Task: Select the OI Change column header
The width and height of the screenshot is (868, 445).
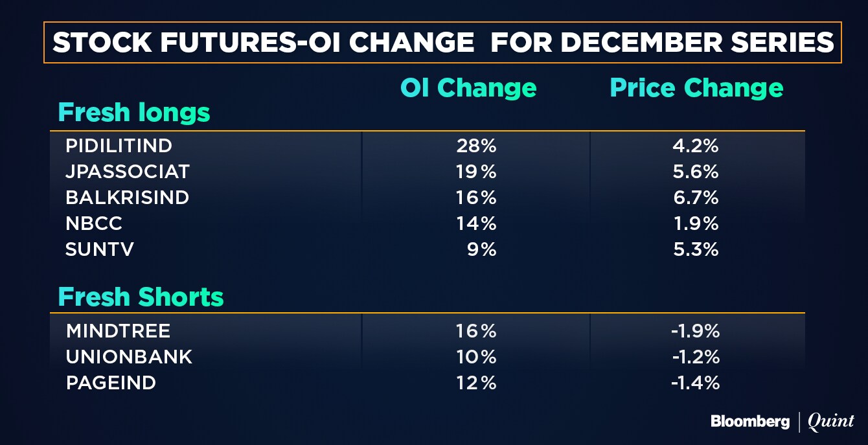Action: [468, 88]
